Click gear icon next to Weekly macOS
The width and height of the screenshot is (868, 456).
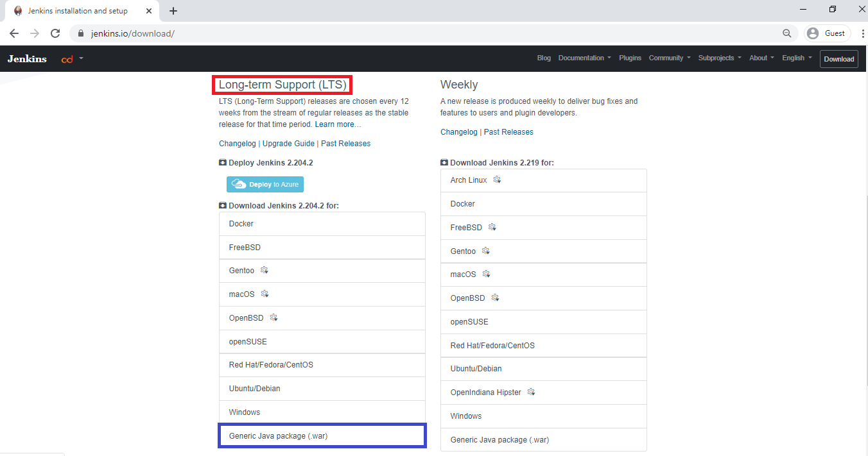[x=486, y=274]
